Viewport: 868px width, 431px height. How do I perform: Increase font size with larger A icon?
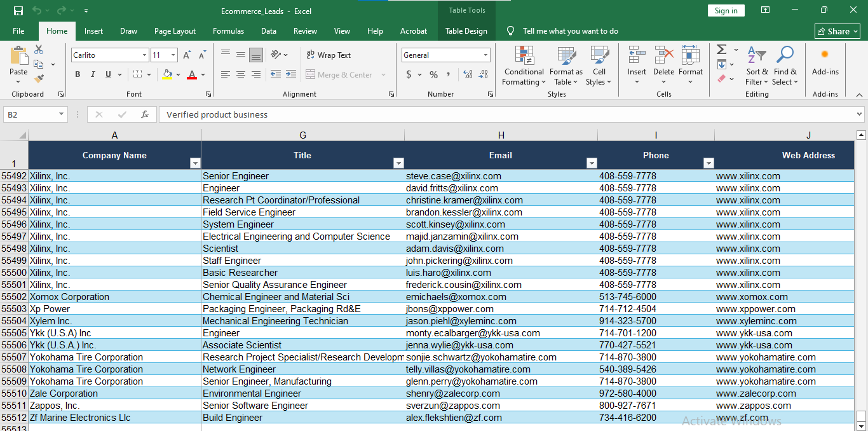[187, 55]
